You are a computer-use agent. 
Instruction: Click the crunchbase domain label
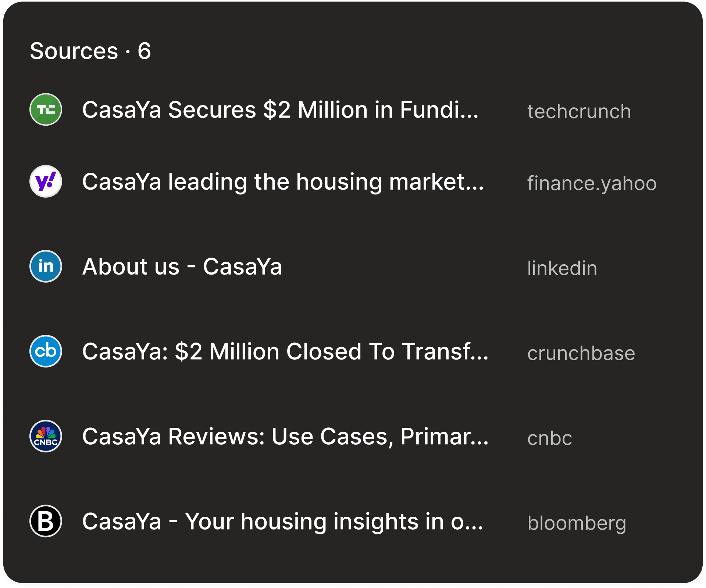(581, 353)
